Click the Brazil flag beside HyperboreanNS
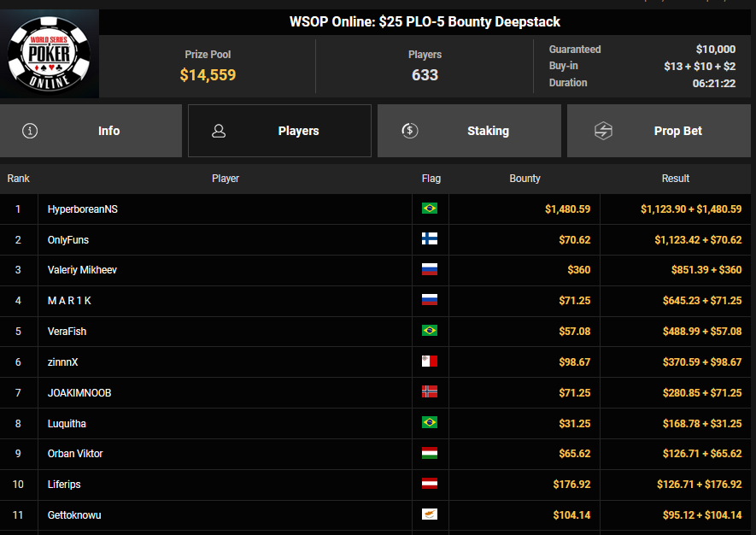This screenshot has height=535, width=756. click(x=430, y=209)
